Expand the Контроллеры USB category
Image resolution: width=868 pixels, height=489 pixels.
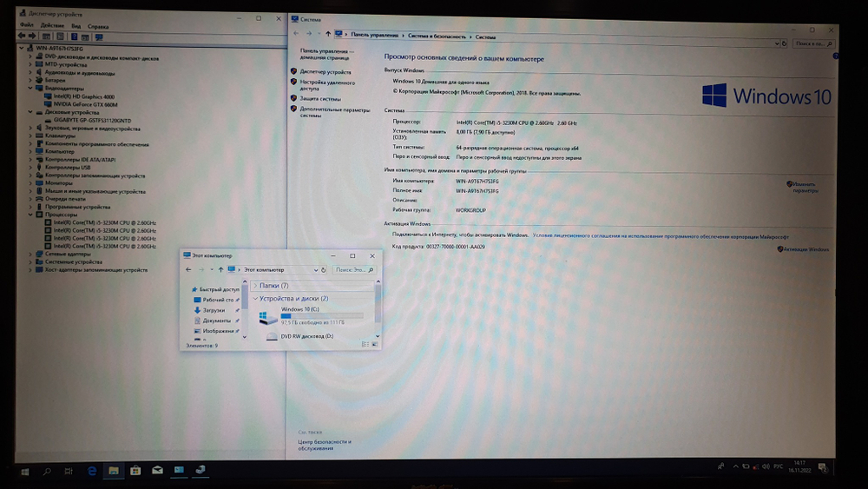click(x=30, y=168)
